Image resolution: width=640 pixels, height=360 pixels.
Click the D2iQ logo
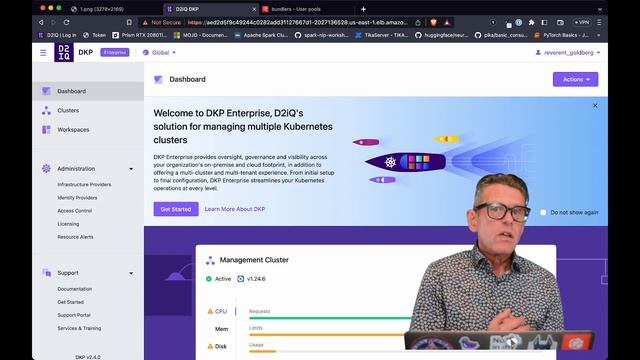(x=64, y=53)
